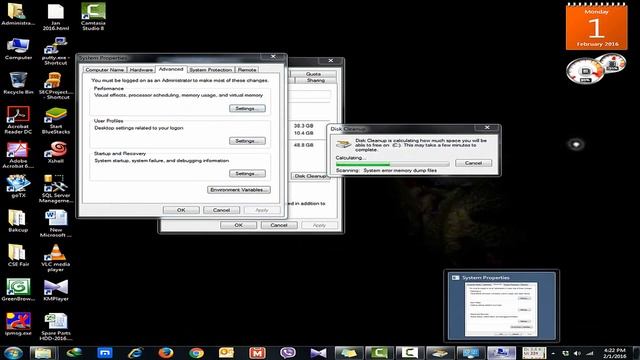Open the Administrator folder desktop icon
The width and height of the screenshot is (640, 360).
[x=17, y=15]
